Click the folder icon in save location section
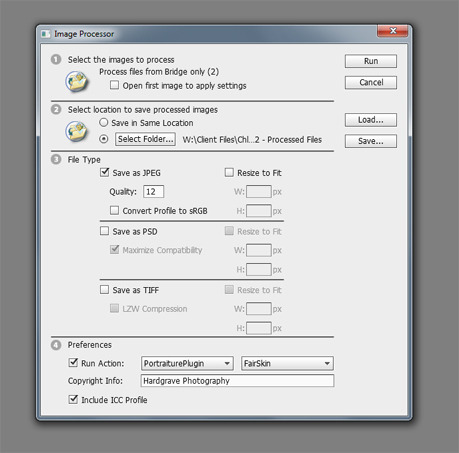This screenshot has height=453, width=459. point(76,131)
